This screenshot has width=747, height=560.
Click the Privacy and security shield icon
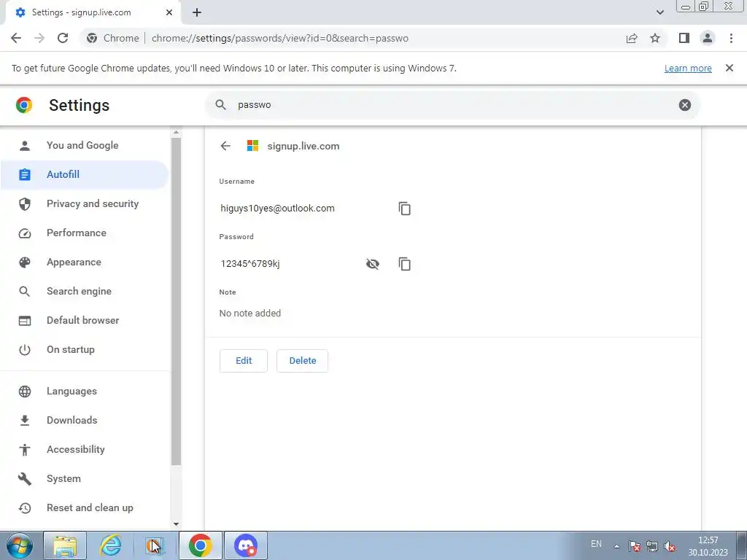[24, 204]
